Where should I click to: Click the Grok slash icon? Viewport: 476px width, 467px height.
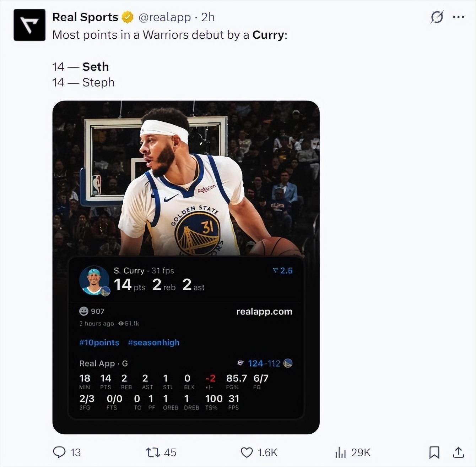point(437,17)
